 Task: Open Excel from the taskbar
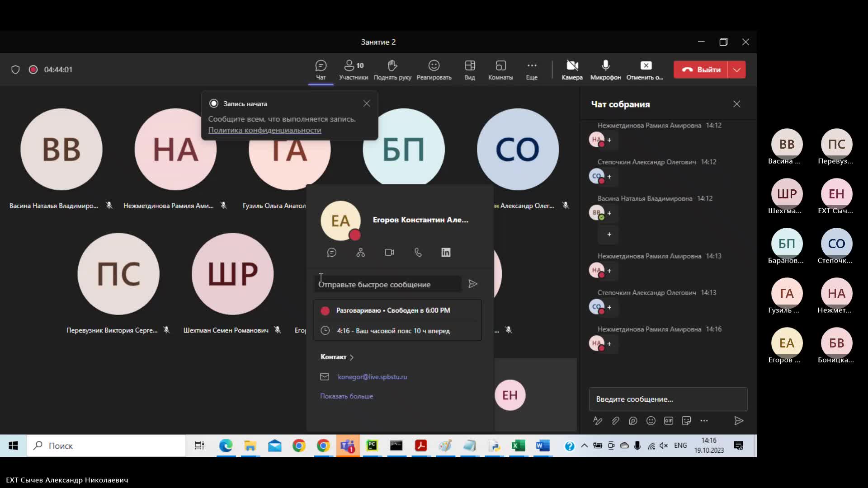(518, 446)
